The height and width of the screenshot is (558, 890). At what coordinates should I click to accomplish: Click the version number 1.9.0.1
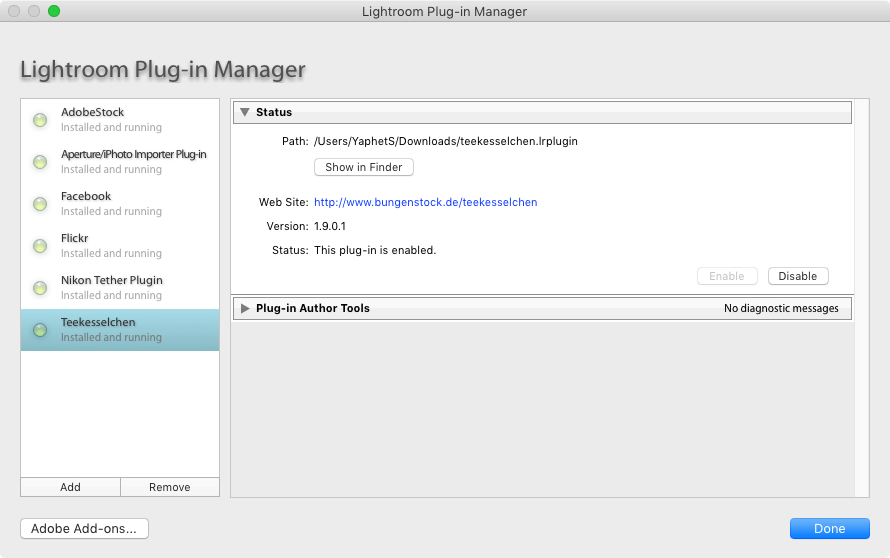pyautogui.click(x=330, y=226)
